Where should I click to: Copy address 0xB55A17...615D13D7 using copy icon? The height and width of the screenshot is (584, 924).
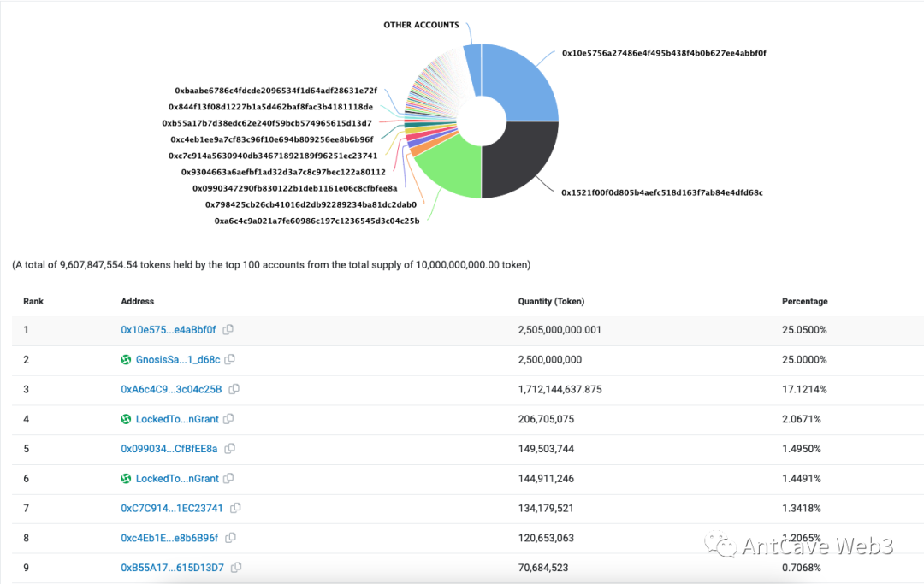click(237, 567)
